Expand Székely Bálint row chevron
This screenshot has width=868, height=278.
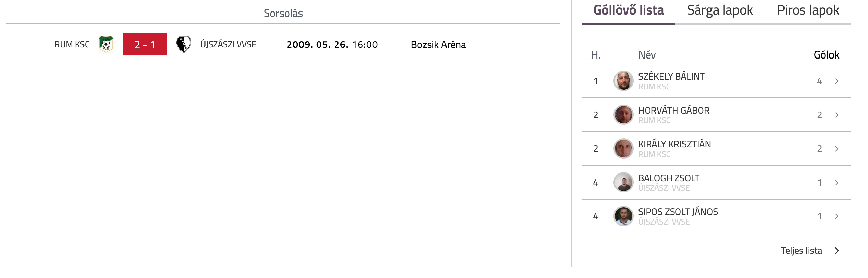pos(837,81)
